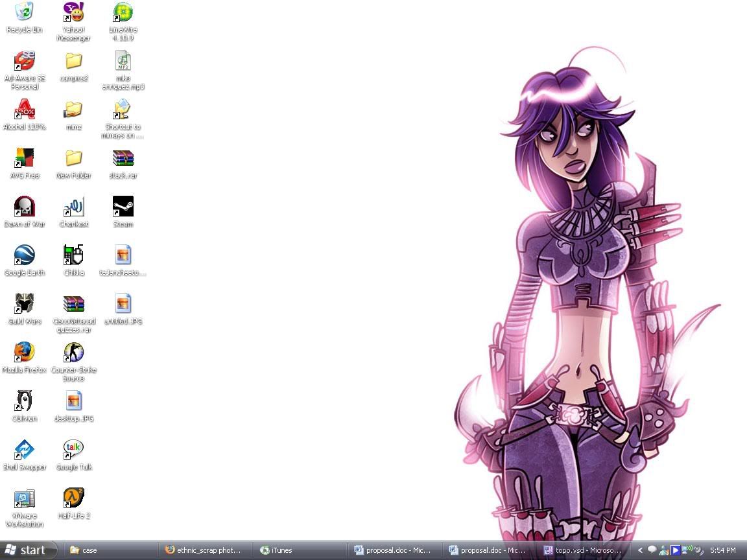Open the speaker volume tray icon
Image resolution: width=747 pixels, height=560 pixels.
click(x=698, y=550)
